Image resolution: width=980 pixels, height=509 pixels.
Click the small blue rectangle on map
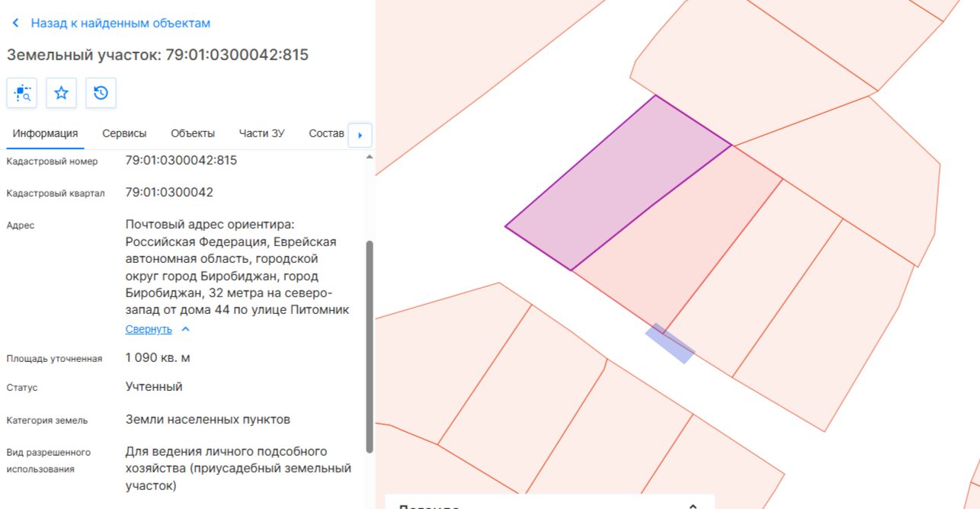coord(670,344)
